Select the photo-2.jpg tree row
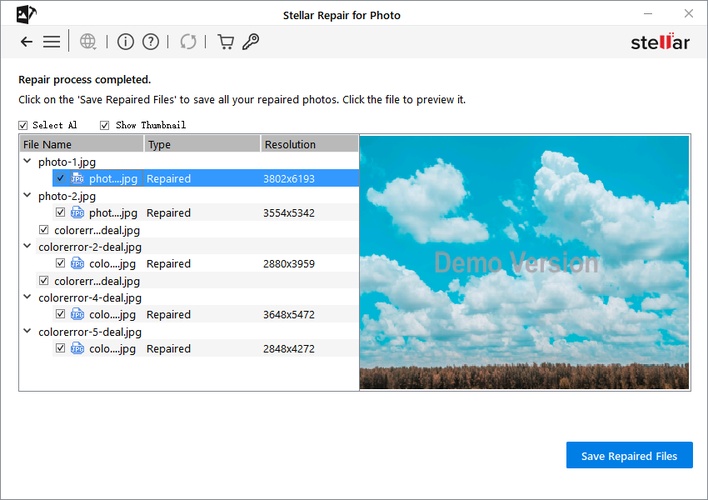The width and height of the screenshot is (708, 500). [67, 196]
